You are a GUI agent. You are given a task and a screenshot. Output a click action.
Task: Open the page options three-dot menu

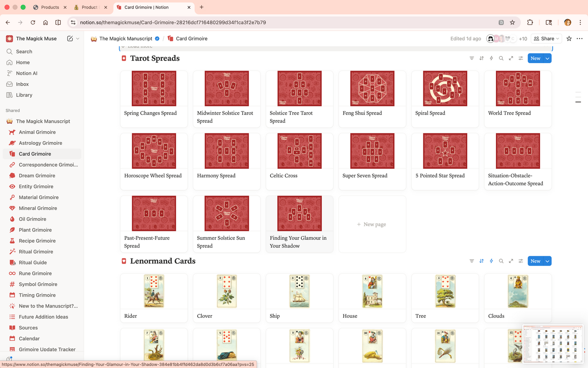579,38
